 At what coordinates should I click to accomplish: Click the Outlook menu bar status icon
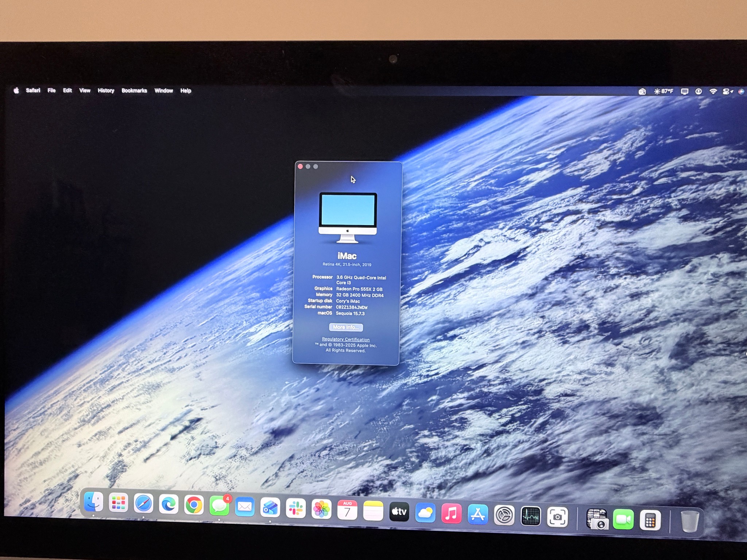[x=642, y=92]
